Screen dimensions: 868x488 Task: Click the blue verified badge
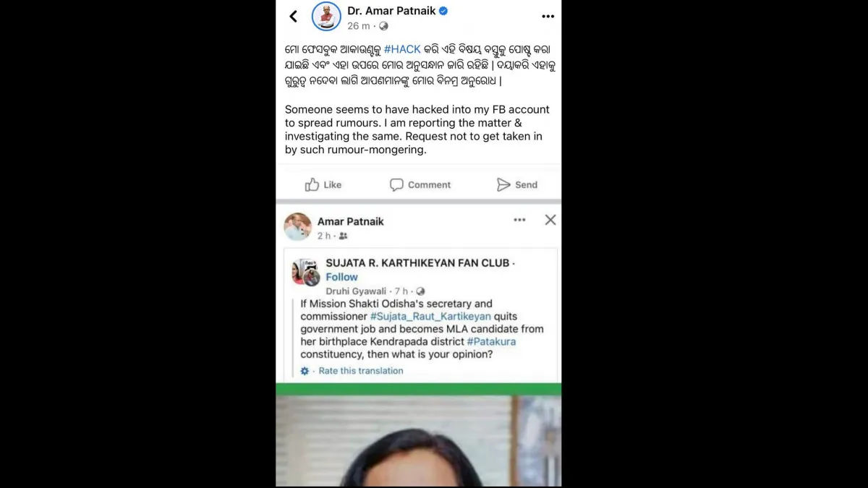[443, 11]
